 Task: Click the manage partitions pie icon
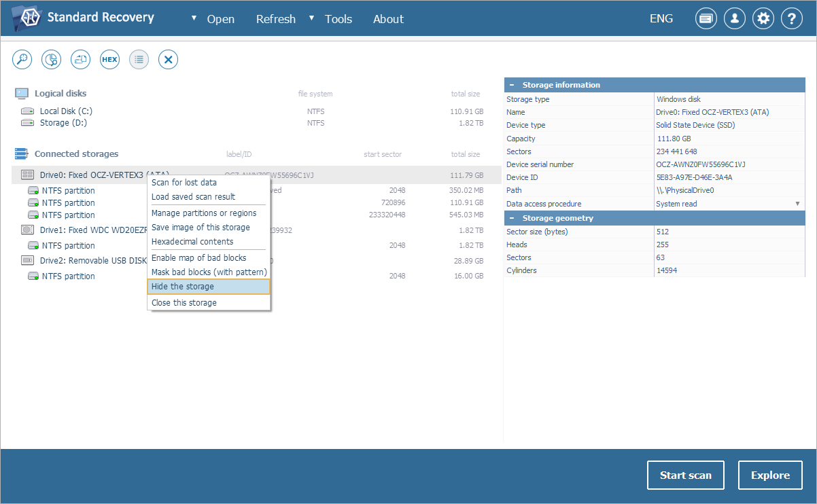coord(52,60)
